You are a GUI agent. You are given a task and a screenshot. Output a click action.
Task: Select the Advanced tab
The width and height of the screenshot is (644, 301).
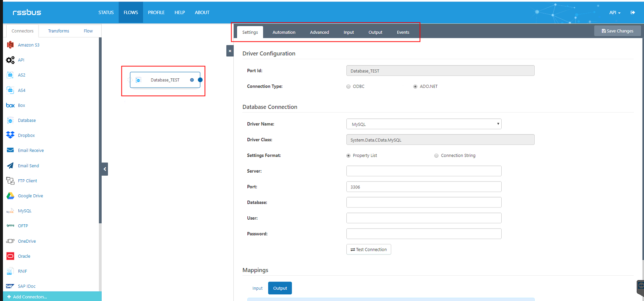click(320, 32)
